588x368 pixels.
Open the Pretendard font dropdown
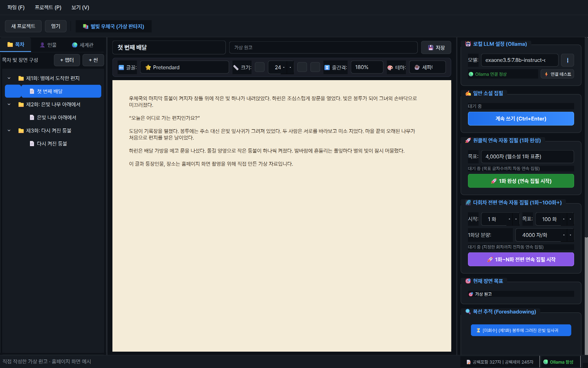(x=185, y=67)
